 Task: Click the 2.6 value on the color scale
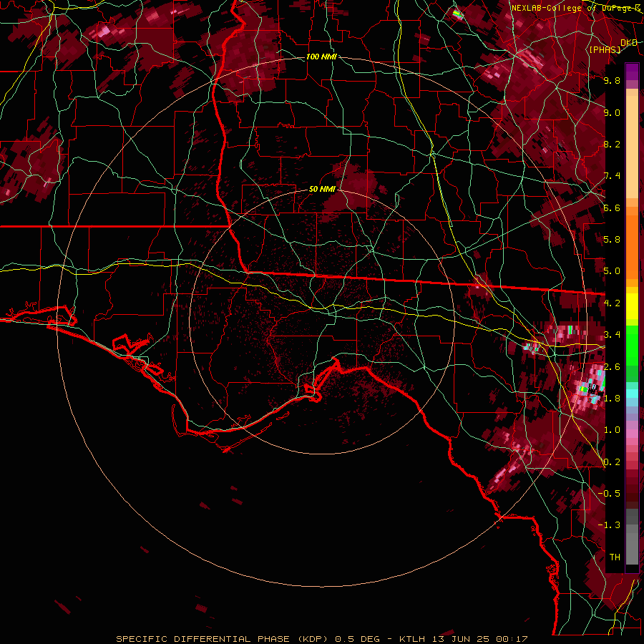pyautogui.click(x=612, y=367)
